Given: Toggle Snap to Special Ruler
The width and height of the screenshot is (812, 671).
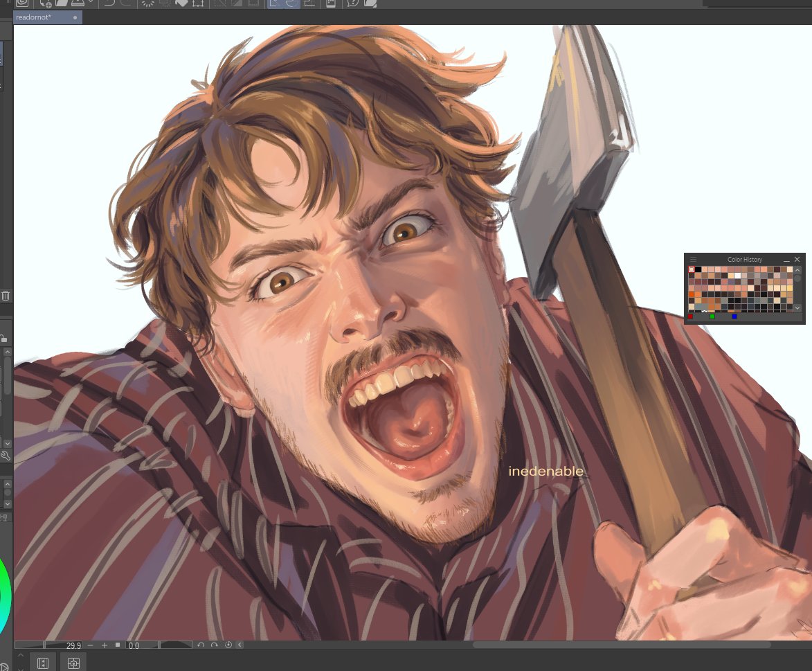Looking at the screenshot, I should [291, 3].
